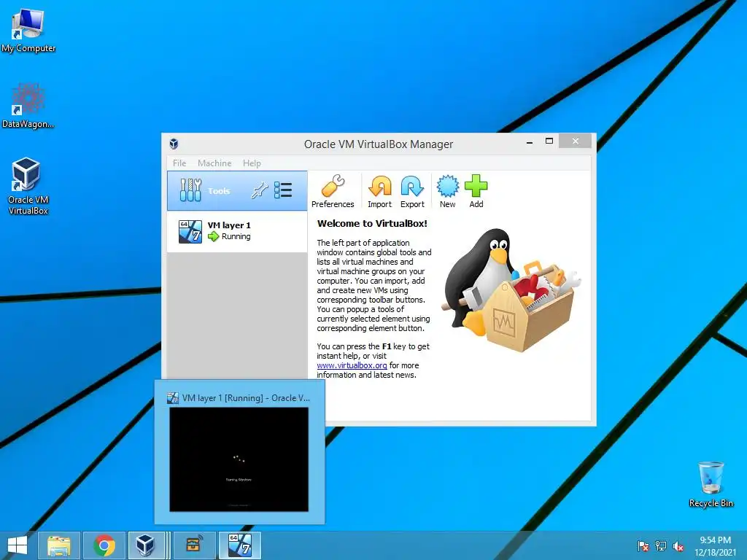
Task: Click the Import appliance toolbar button
Action: [379, 192]
